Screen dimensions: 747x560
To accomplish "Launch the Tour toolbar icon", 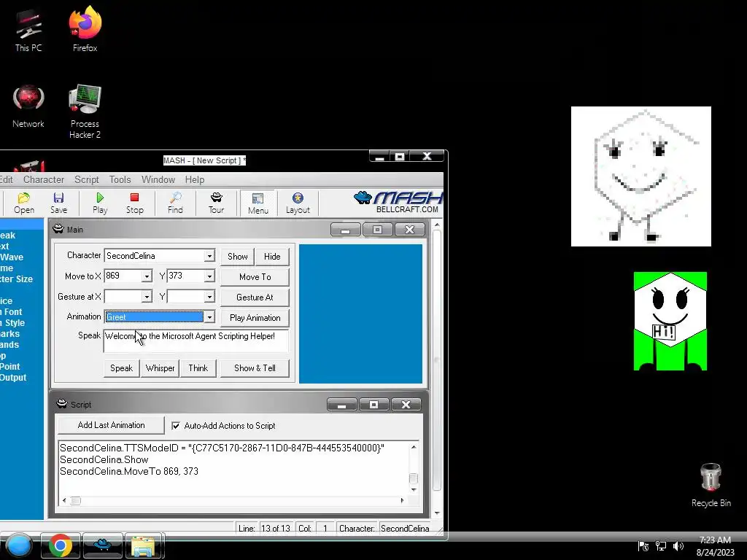I will [x=216, y=203].
